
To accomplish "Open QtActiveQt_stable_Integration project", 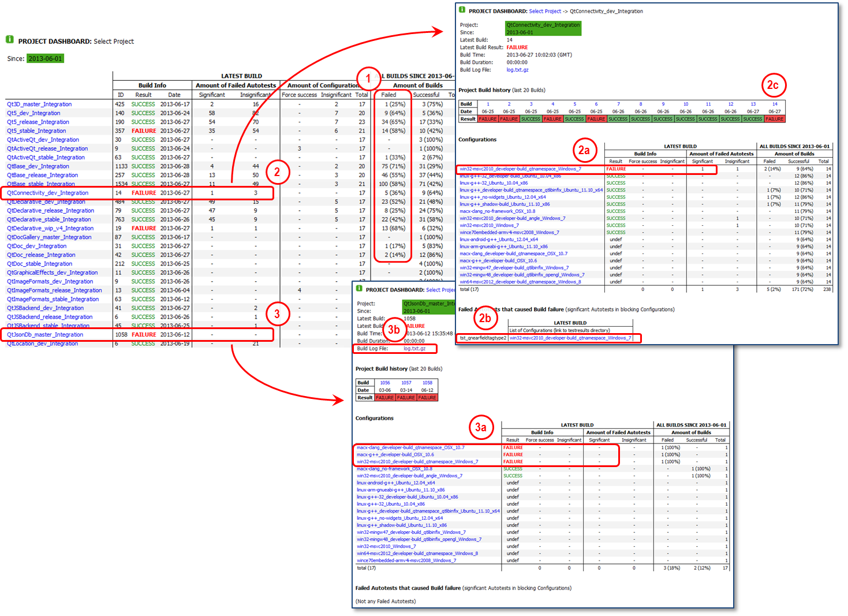I will point(46,158).
